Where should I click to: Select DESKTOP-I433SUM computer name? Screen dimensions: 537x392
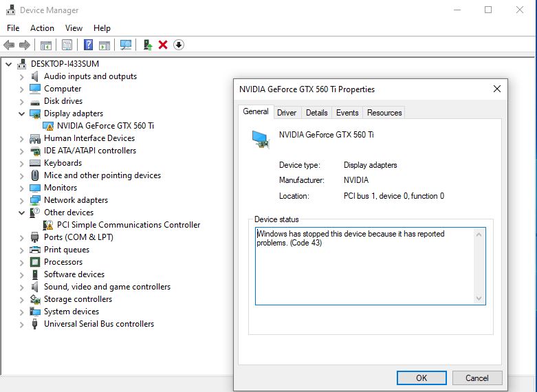click(65, 64)
